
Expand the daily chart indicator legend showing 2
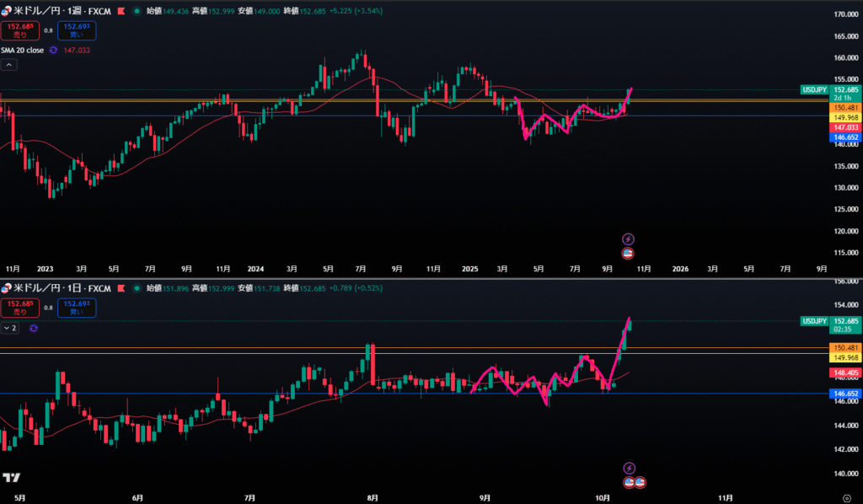pos(11,328)
